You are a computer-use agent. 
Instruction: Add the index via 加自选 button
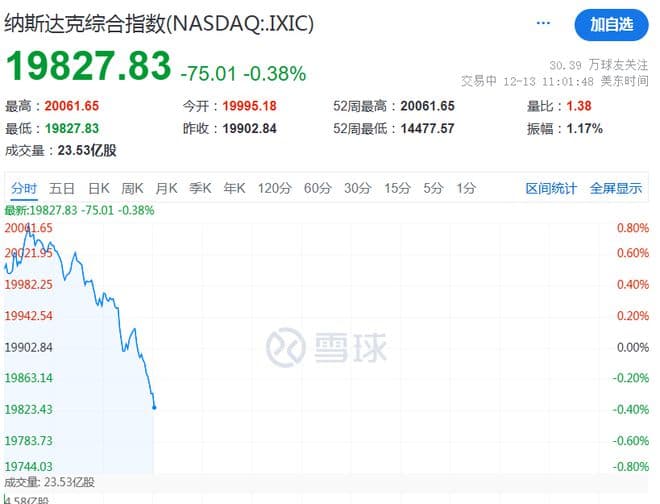tap(610, 23)
